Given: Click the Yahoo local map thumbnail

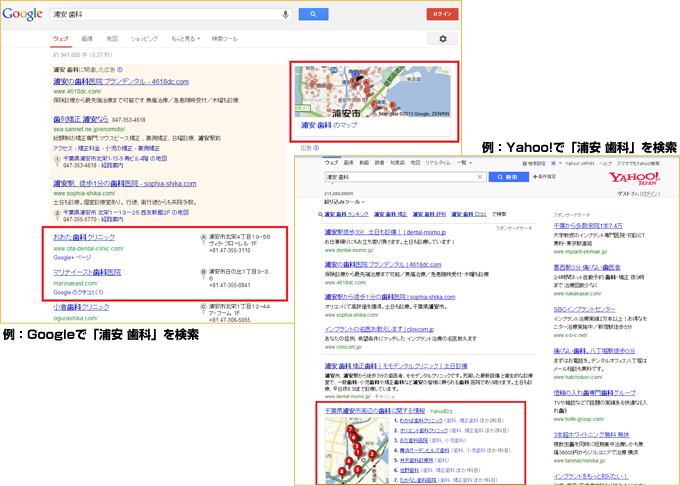Looking at the screenshot, I should tap(357, 451).
